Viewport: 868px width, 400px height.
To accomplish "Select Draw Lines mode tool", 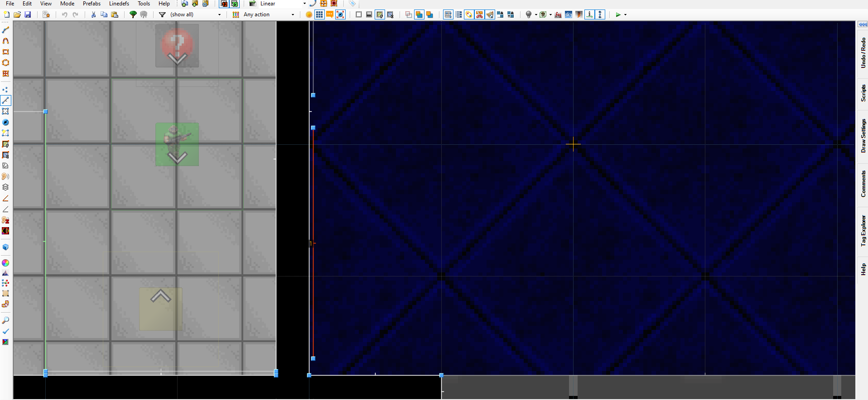I will coord(5,30).
